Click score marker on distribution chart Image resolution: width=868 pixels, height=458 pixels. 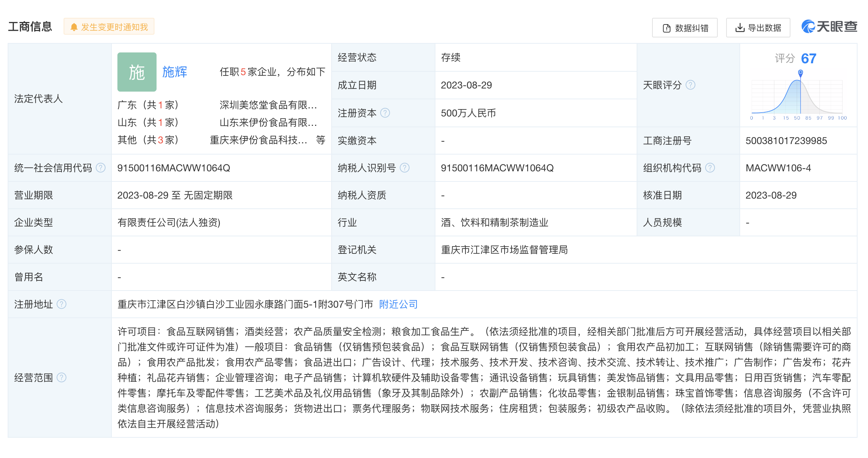pos(800,73)
